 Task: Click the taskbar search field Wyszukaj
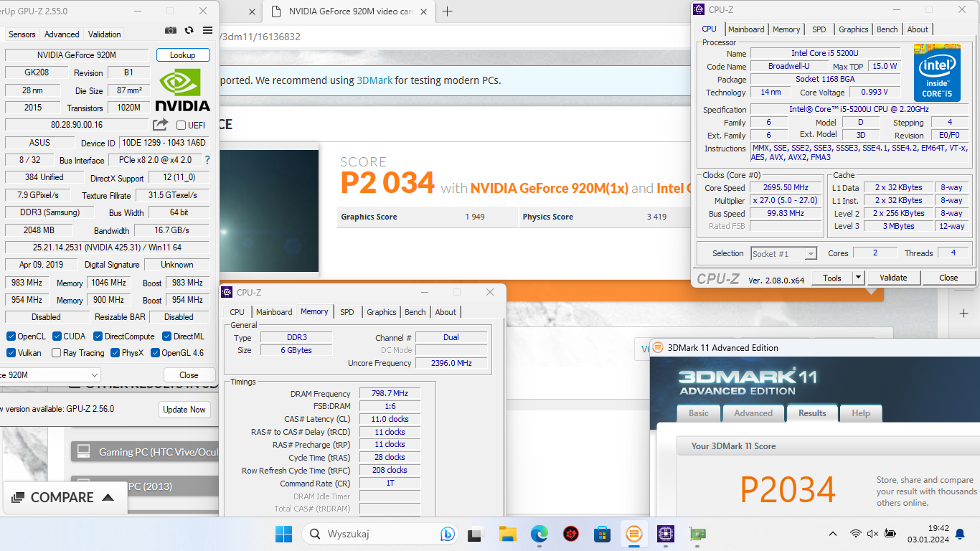[x=380, y=534]
